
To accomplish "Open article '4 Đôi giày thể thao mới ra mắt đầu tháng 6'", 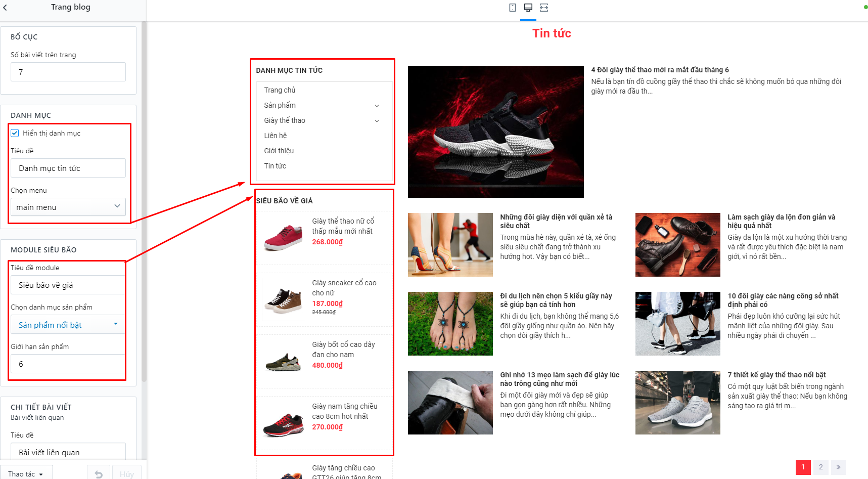I will coord(660,70).
